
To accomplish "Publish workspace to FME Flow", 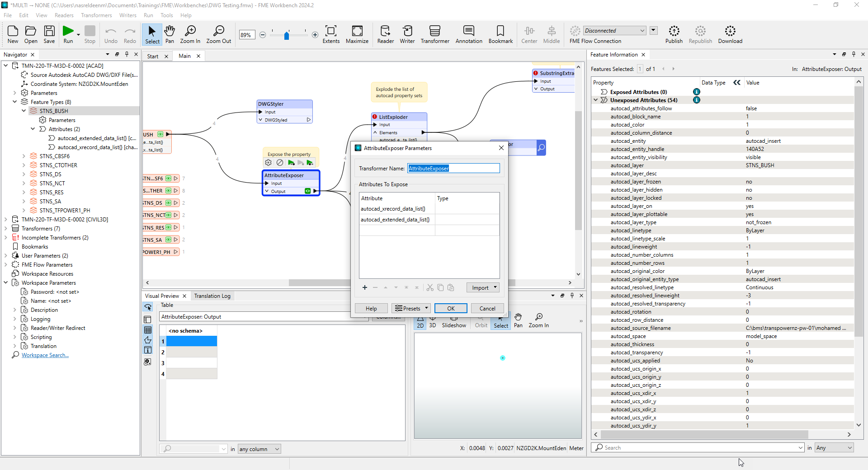I will tap(674, 34).
